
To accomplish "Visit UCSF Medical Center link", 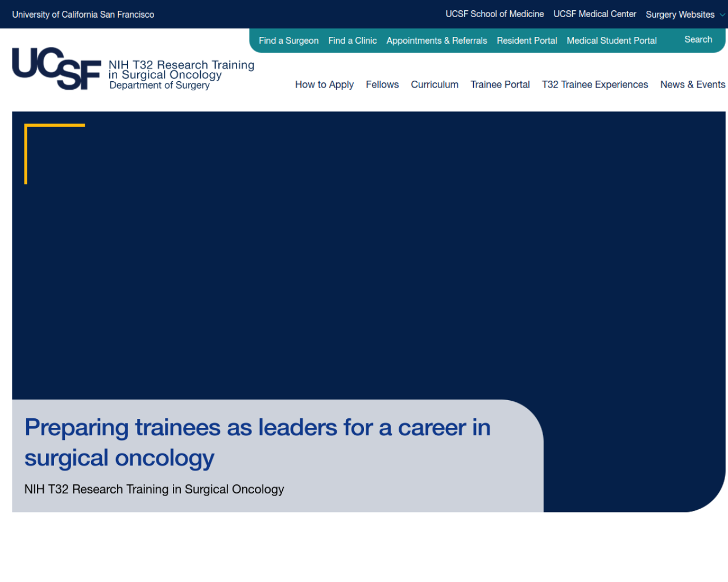I will coord(595,14).
